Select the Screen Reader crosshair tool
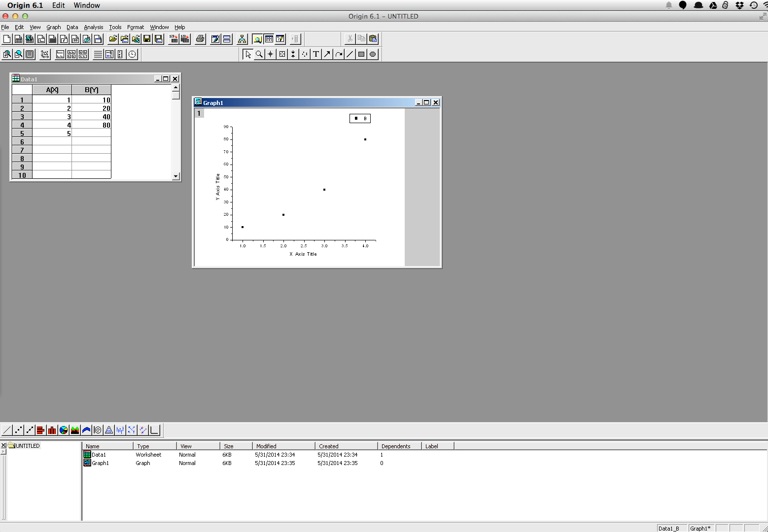 click(270, 54)
